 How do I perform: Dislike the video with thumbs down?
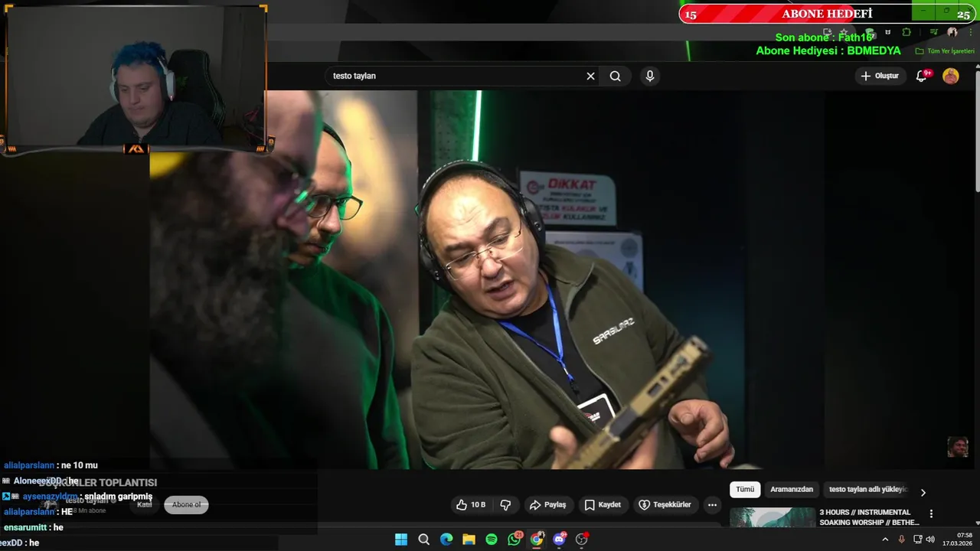(505, 505)
